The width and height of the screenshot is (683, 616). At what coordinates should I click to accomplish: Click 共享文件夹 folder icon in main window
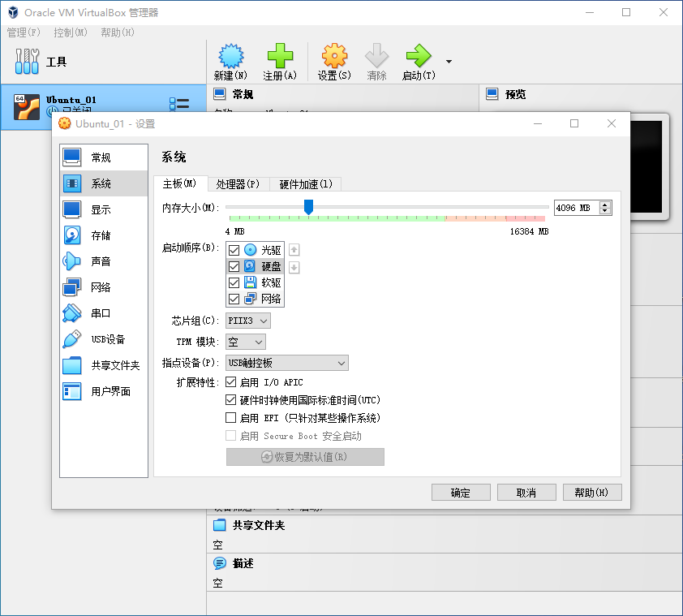click(220, 525)
